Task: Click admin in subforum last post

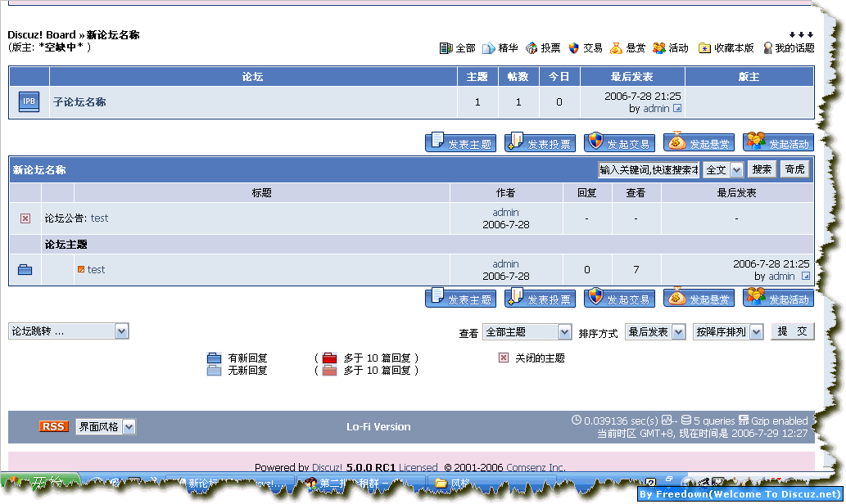Action: point(656,108)
